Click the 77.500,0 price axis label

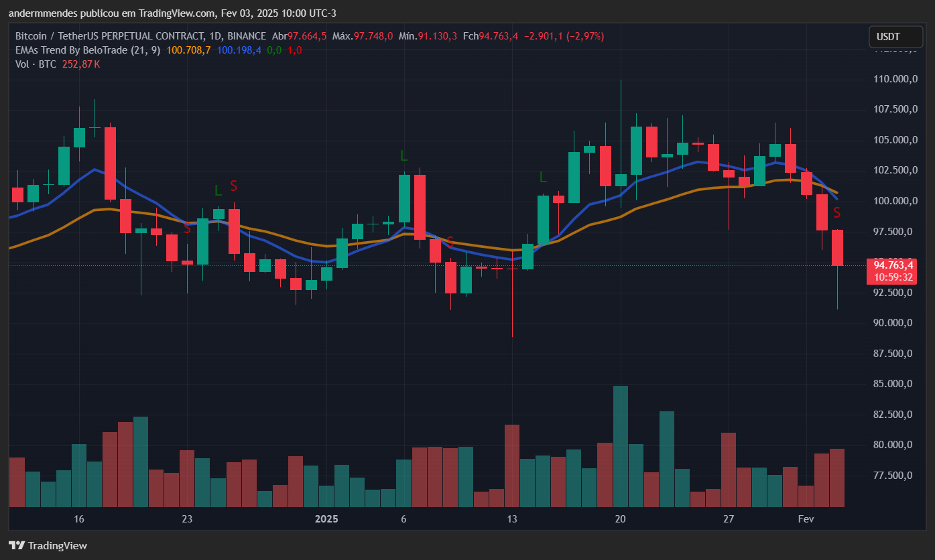click(x=894, y=476)
